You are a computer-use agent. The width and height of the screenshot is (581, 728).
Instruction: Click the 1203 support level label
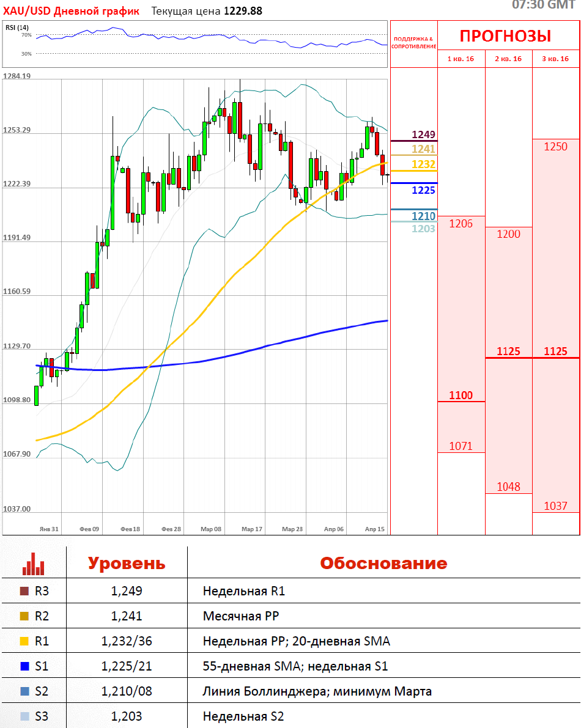424,229
